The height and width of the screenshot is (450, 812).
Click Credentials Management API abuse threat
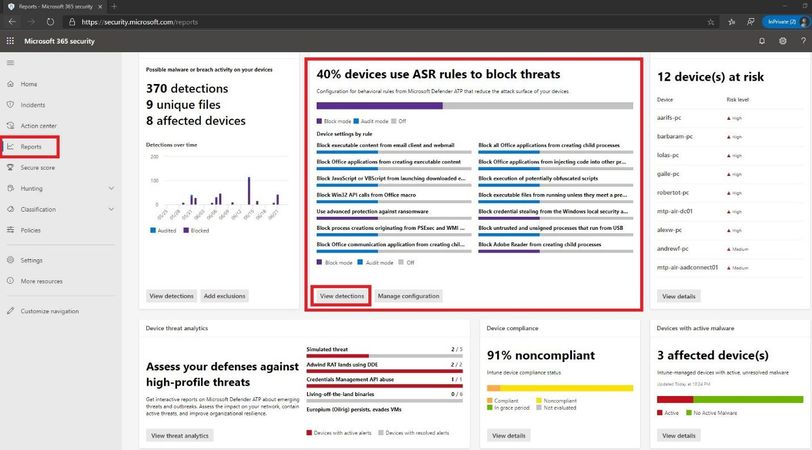click(x=350, y=379)
